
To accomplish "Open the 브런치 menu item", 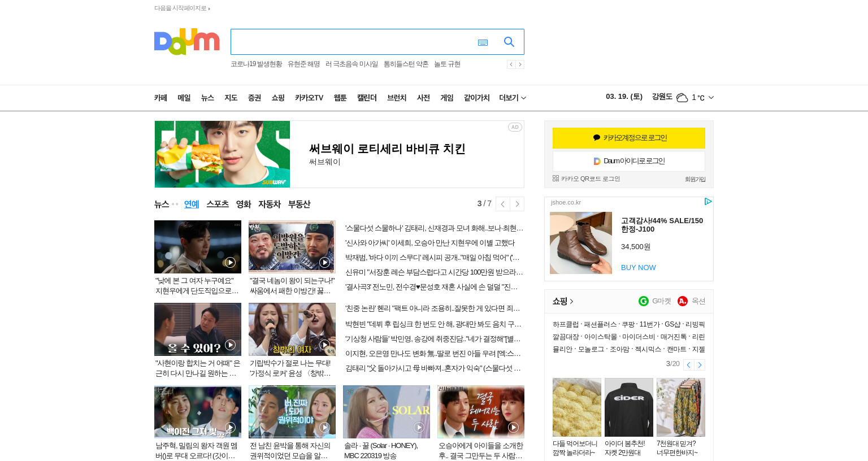I will (397, 98).
